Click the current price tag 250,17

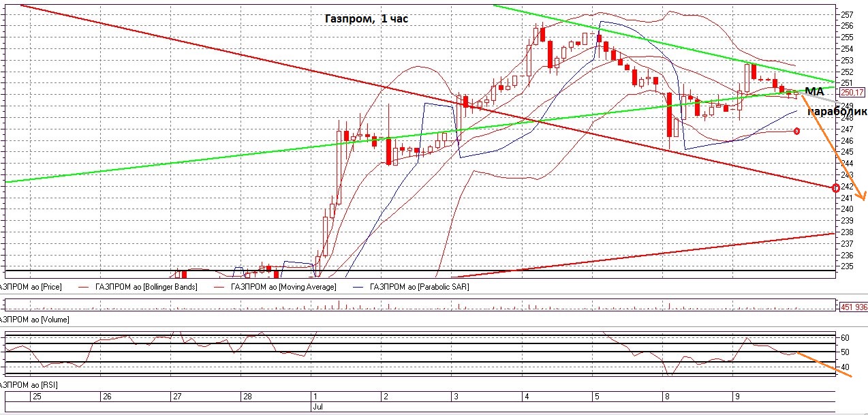pos(852,92)
